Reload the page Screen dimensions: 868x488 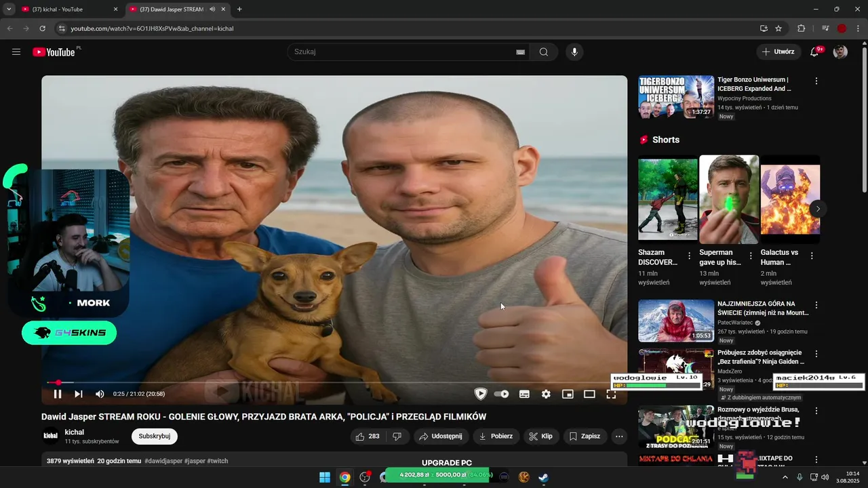[x=42, y=28]
